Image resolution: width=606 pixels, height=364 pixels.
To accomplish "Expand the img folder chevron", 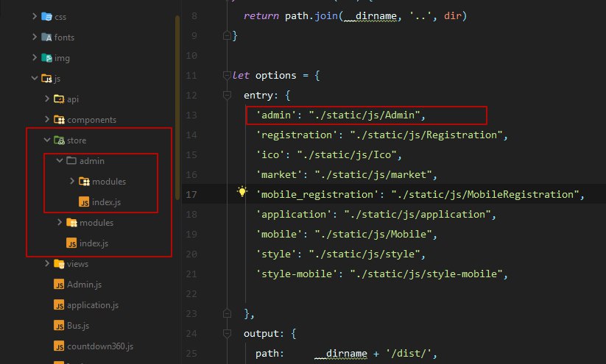I will pos(35,57).
